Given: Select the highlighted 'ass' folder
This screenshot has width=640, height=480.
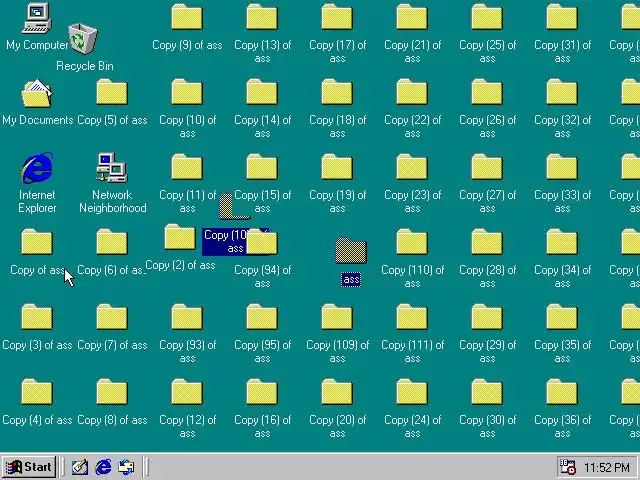Looking at the screenshot, I should [x=351, y=251].
